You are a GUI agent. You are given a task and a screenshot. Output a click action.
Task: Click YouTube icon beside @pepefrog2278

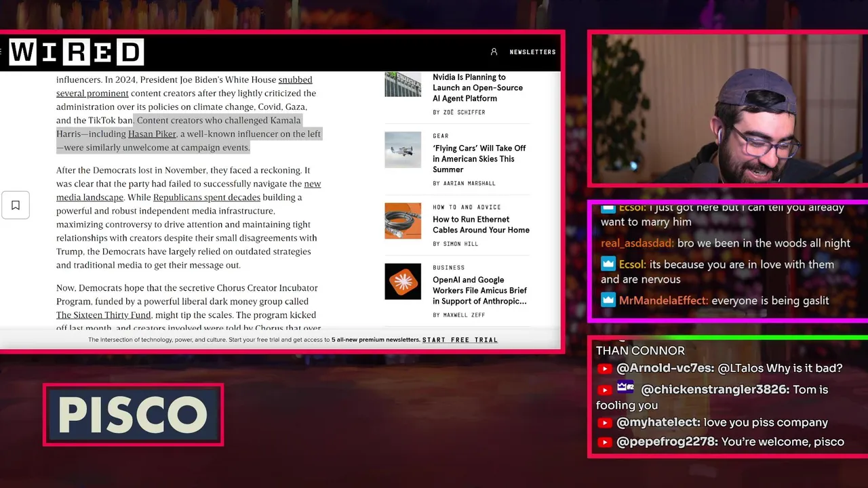point(605,442)
